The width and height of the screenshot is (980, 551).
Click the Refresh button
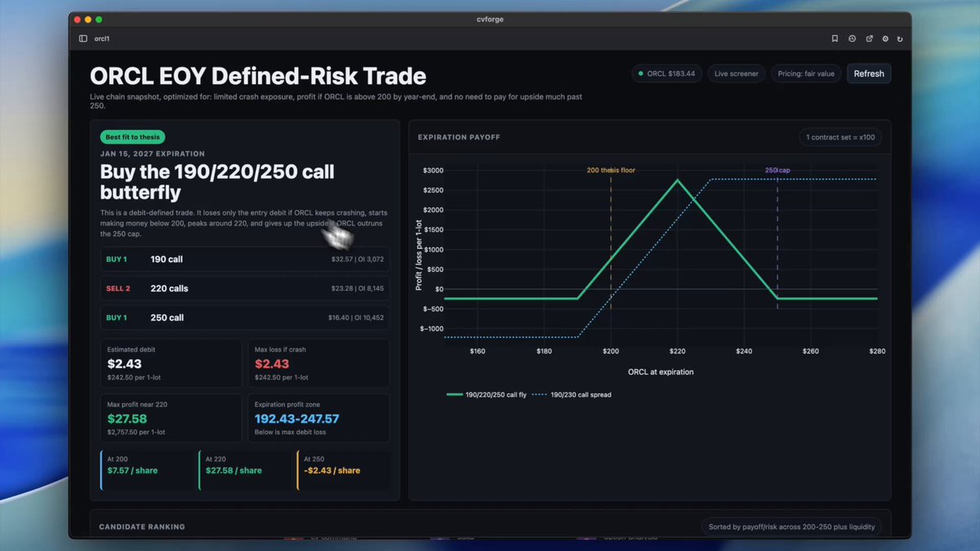click(x=869, y=73)
